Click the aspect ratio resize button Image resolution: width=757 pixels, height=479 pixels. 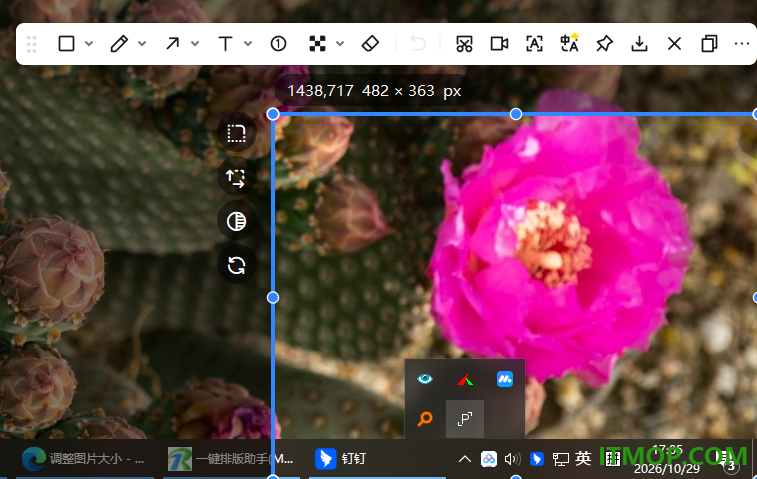click(236, 178)
